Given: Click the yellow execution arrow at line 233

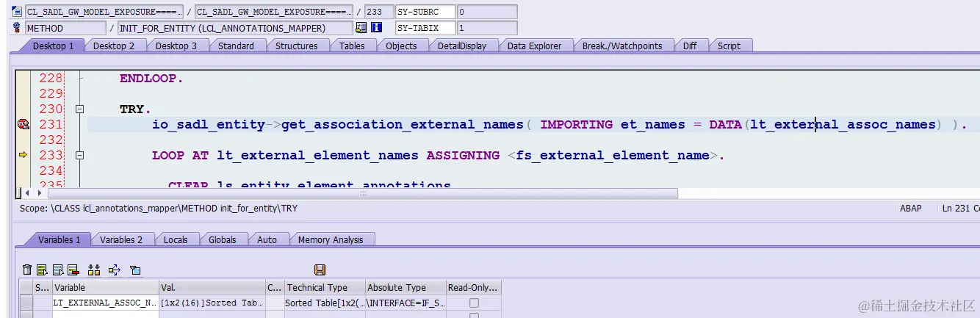Looking at the screenshot, I should (x=23, y=155).
